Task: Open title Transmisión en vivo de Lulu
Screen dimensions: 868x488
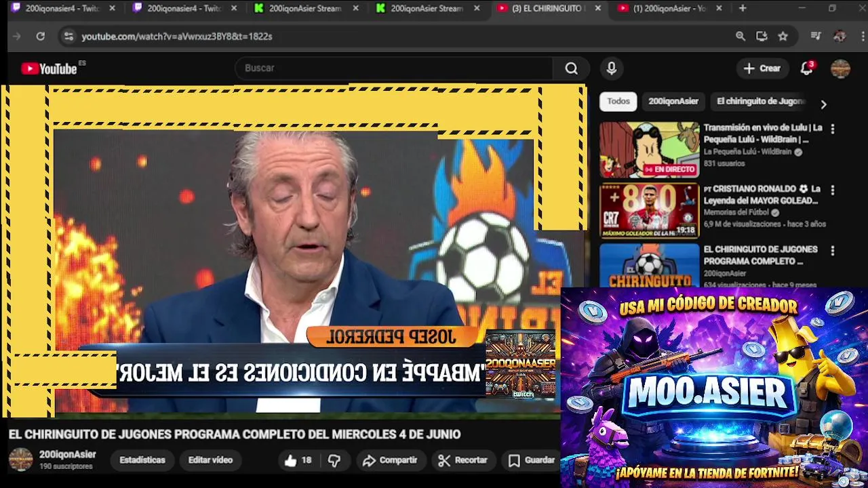Action: coord(763,134)
